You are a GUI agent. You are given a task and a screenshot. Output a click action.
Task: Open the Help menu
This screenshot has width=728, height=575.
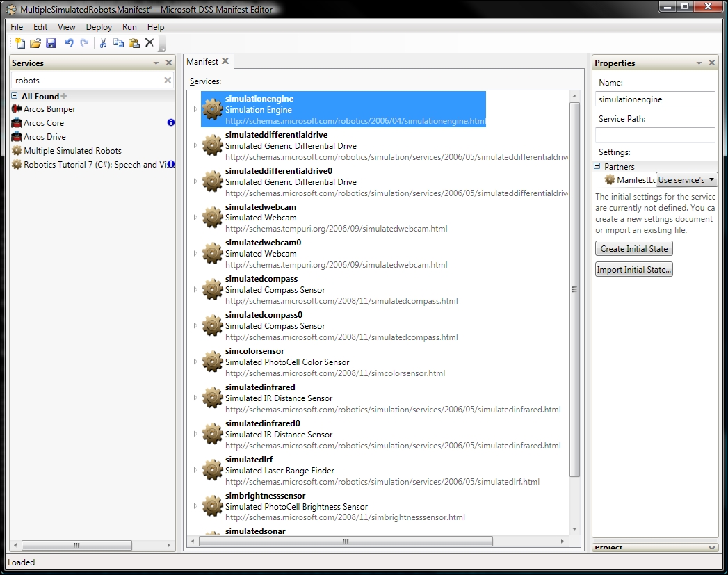[156, 27]
